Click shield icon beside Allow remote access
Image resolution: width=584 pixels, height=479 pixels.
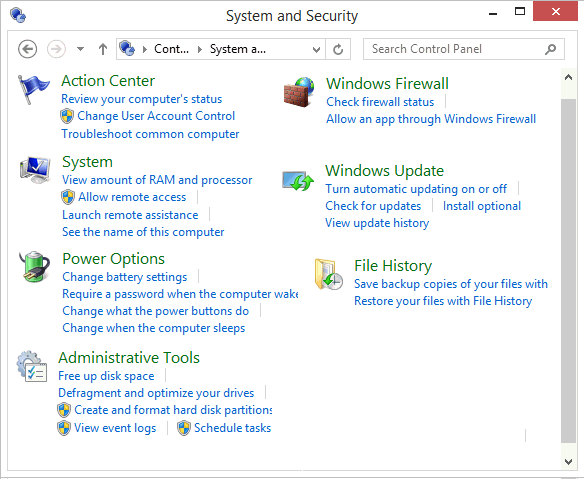coord(68,197)
